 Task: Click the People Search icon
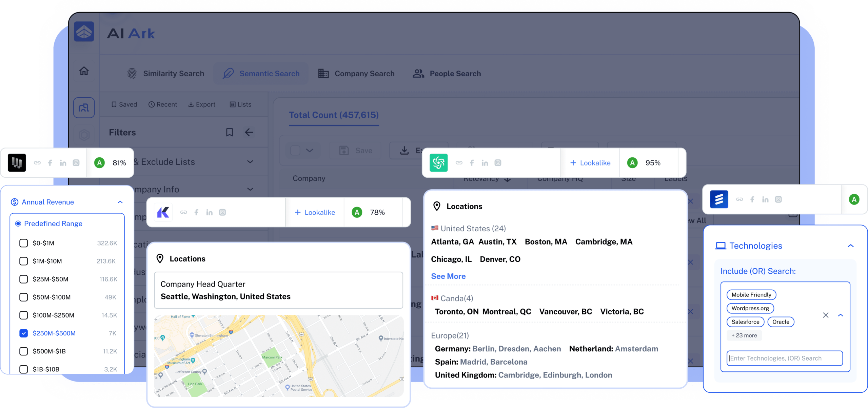(418, 73)
